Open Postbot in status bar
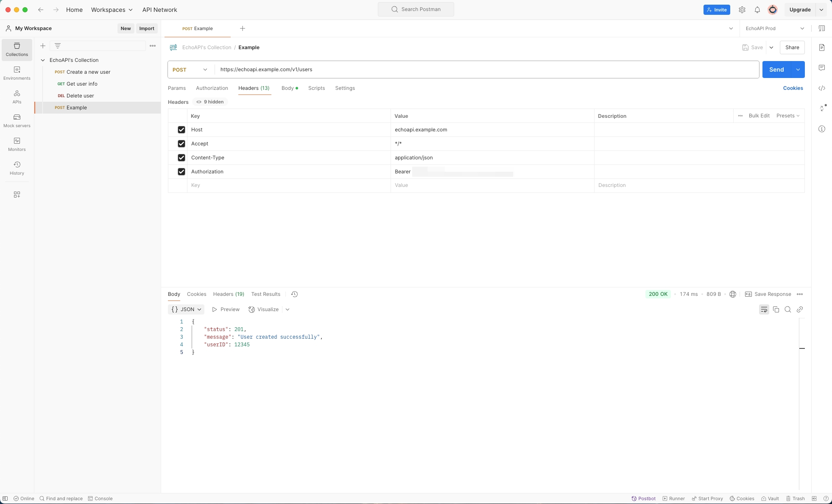The height and width of the screenshot is (504, 832). (x=644, y=498)
